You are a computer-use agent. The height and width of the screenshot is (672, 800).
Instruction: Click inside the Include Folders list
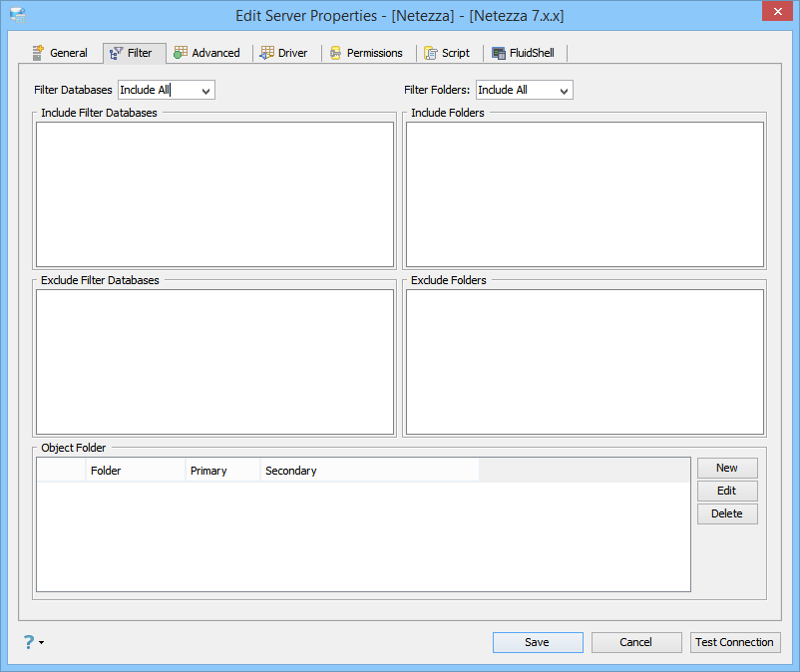(585, 194)
